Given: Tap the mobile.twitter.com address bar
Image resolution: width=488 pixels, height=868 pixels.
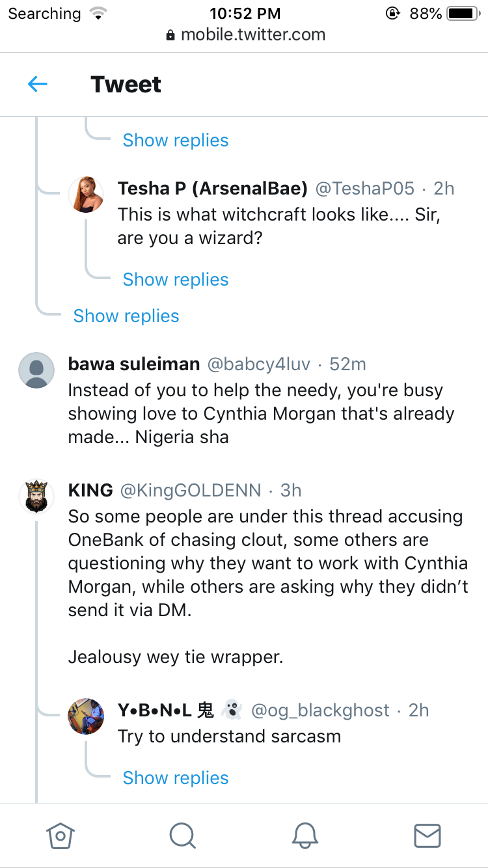Looking at the screenshot, I should coord(245,34).
